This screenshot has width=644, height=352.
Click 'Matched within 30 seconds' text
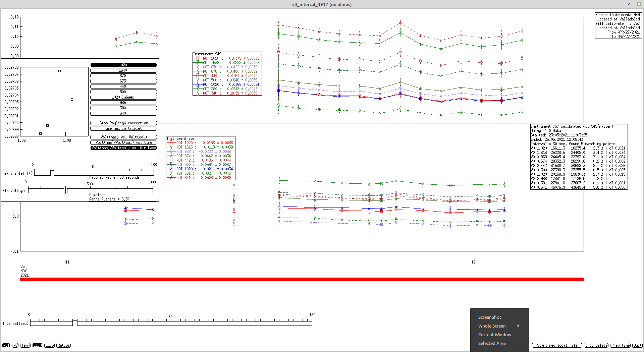(114, 177)
